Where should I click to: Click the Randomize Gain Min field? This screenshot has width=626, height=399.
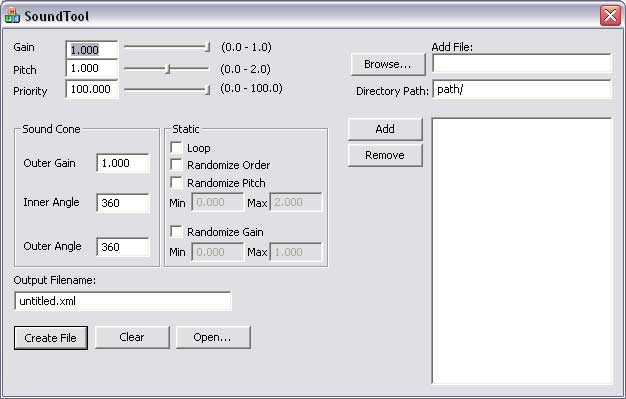[218, 252]
